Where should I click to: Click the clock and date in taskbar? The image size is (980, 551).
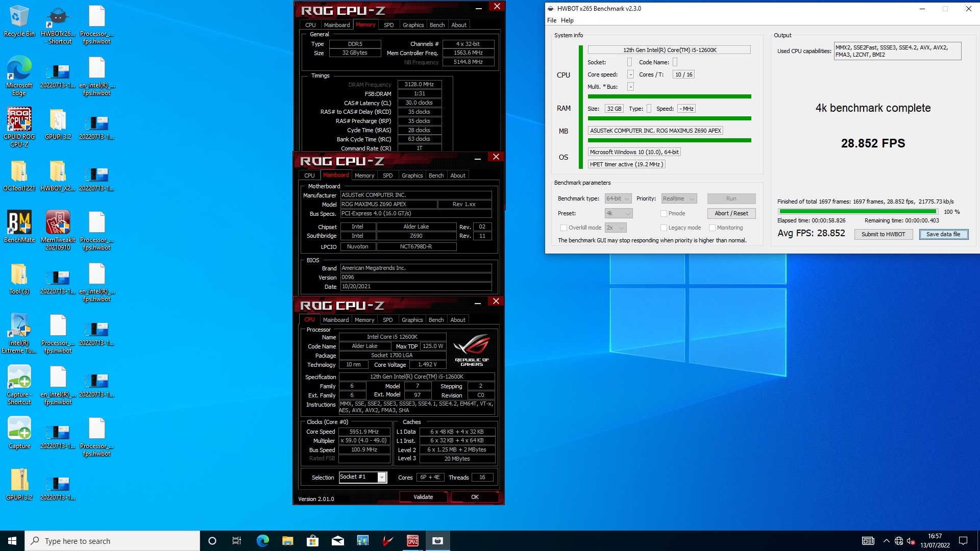coord(935,541)
